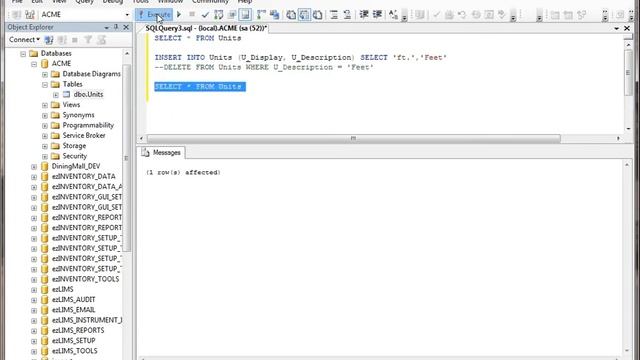Comment out the selected lines icon
640x360 pixels.
point(334,15)
